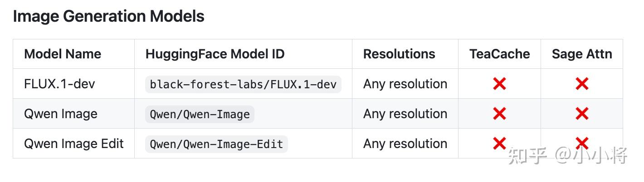Click the Qwen Image model name cell

pyautogui.click(x=61, y=114)
